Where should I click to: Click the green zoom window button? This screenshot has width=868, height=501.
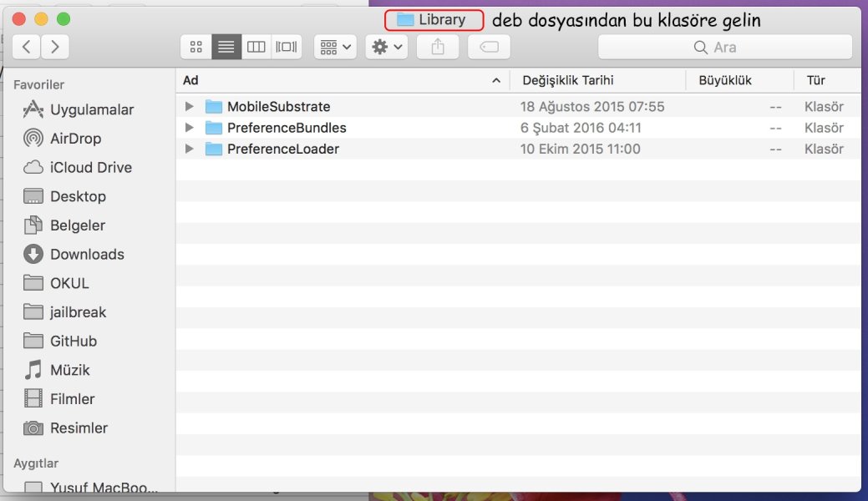tap(63, 19)
